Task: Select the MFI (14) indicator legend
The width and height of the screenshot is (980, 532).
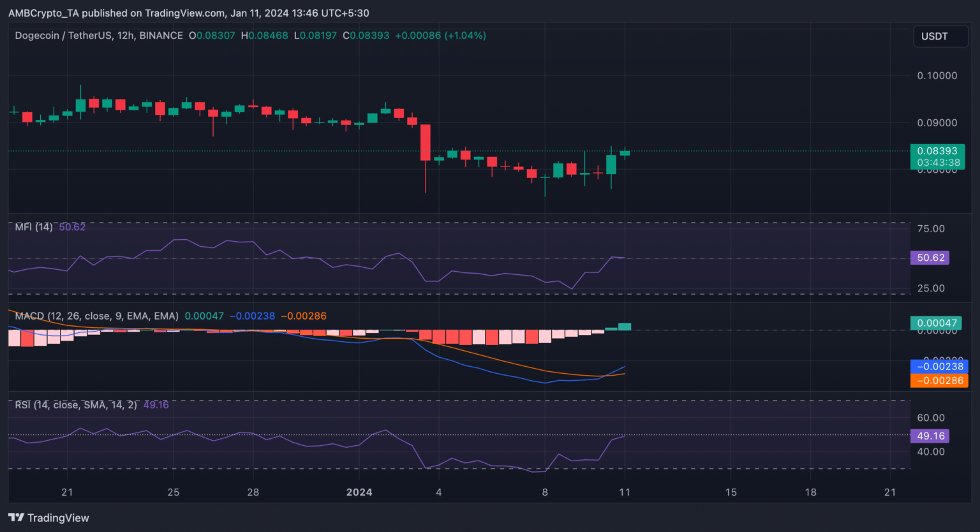Action: [x=34, y=227]
